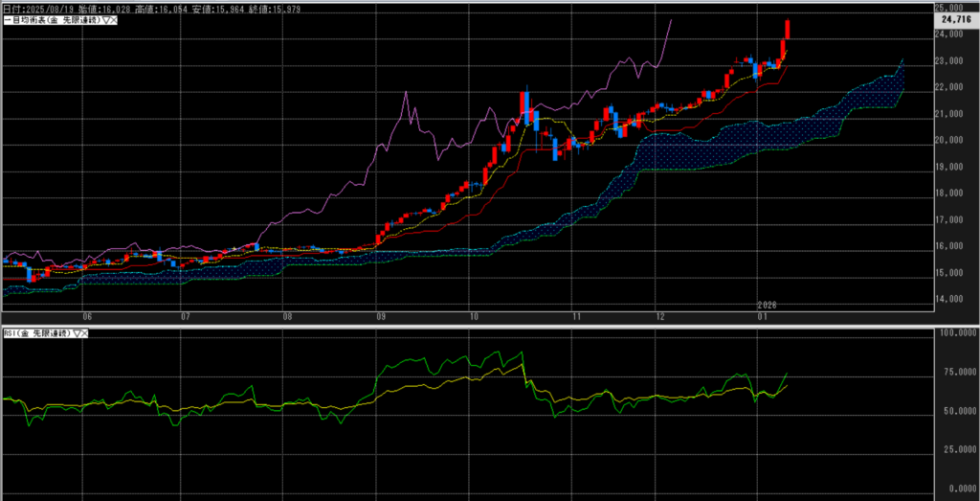
Task: Select the RSI(金 先限連続) title label
Action: pyautogui.click(x=35, y=332)
